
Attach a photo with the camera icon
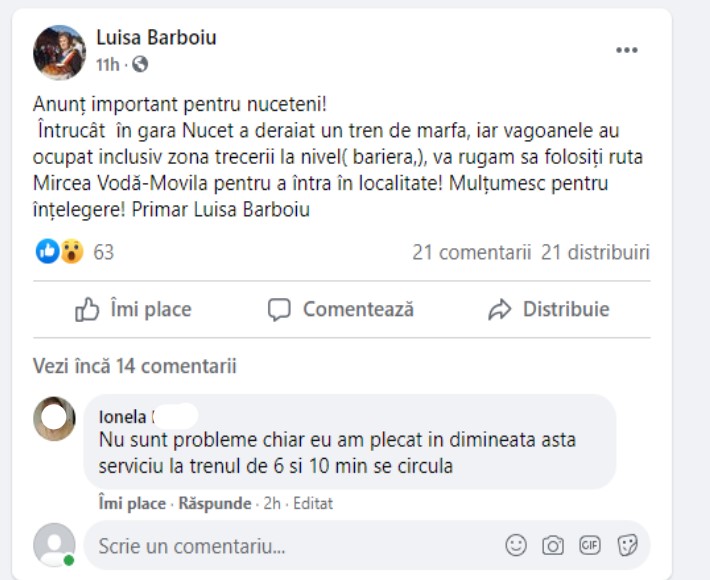point(553,546)
